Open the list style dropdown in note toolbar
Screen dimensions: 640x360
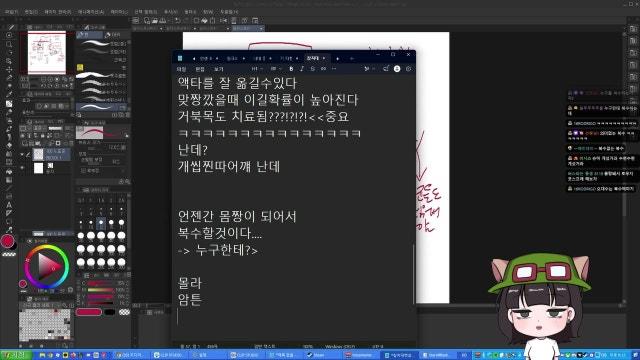pyautogui.click(x=276, y=69)
